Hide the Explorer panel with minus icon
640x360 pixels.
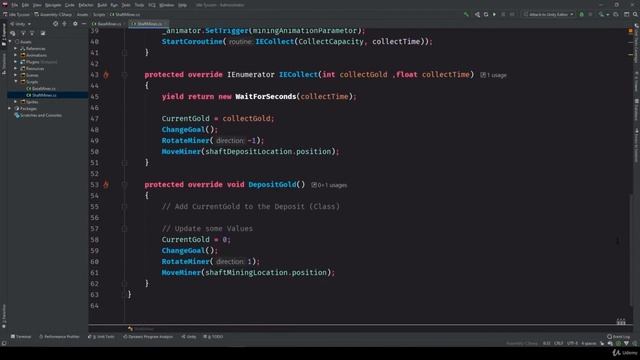click(x=84, y=24)
